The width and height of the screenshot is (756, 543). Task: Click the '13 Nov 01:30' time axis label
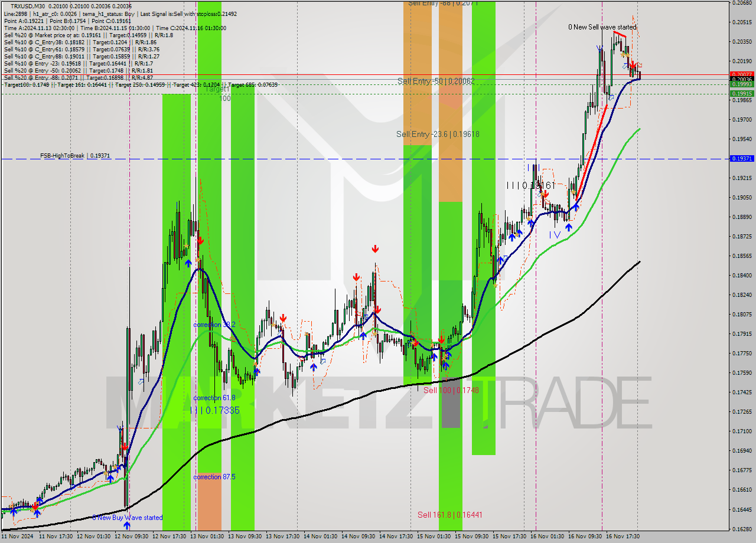[x=207, y=537]
